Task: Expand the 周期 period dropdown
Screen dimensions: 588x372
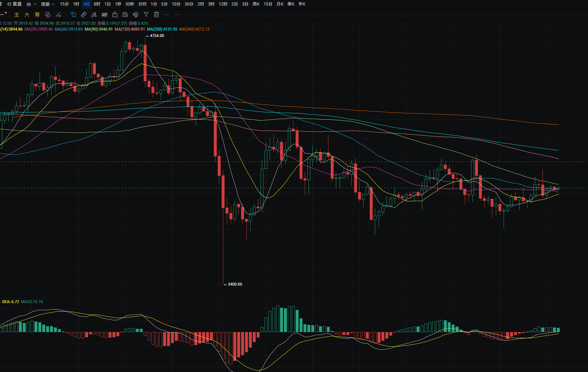Action: [48, 4]
